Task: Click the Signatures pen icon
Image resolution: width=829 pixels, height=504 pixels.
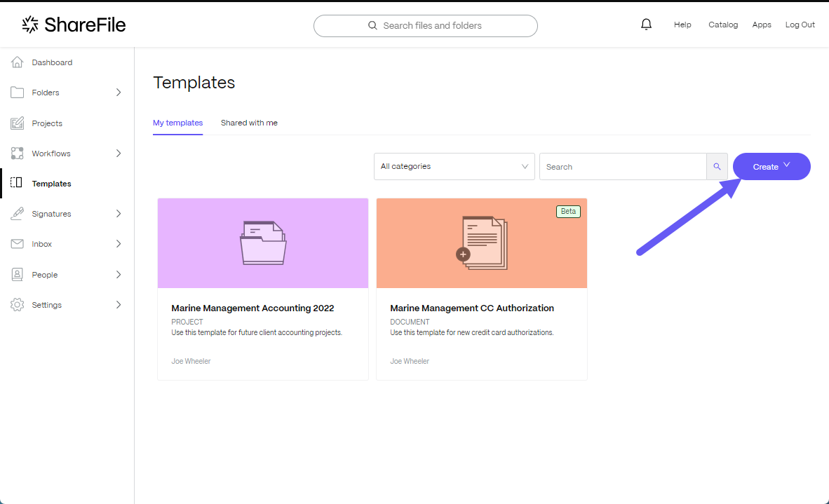Action: pos(17,213)
